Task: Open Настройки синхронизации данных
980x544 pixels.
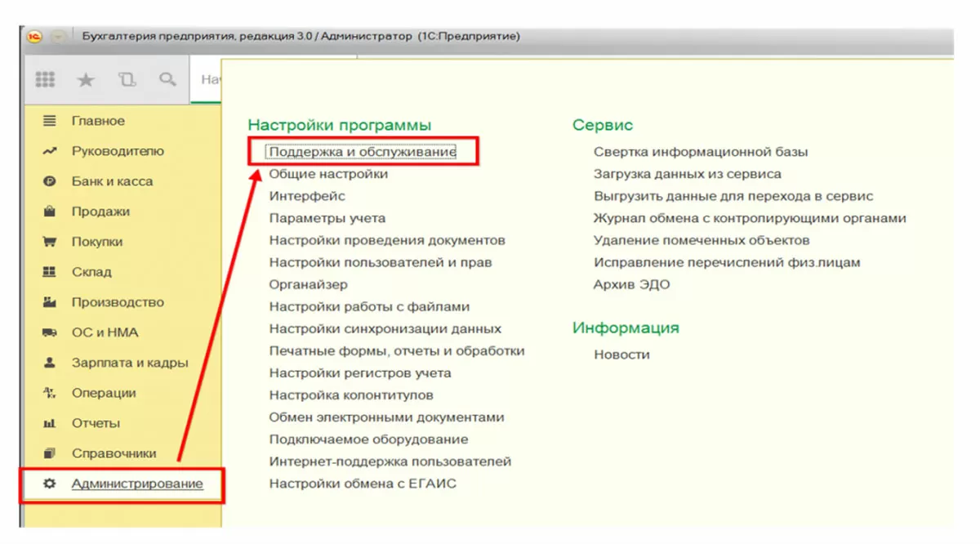Action: [385, 328]
